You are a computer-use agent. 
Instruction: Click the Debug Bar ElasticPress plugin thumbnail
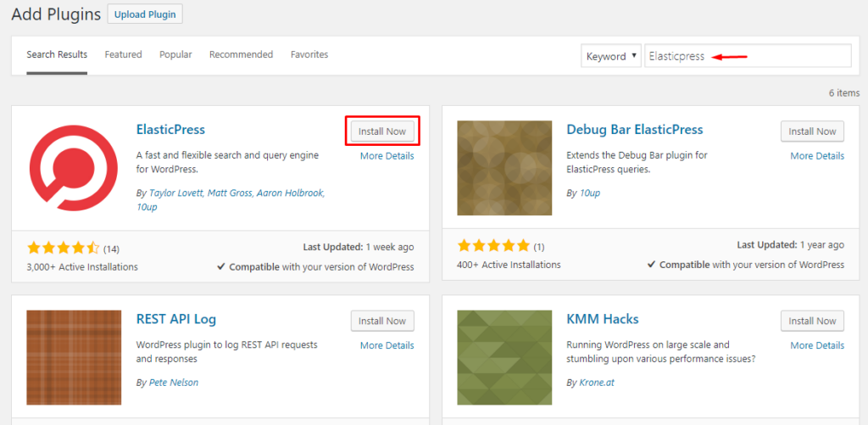(x=504, y=168)
